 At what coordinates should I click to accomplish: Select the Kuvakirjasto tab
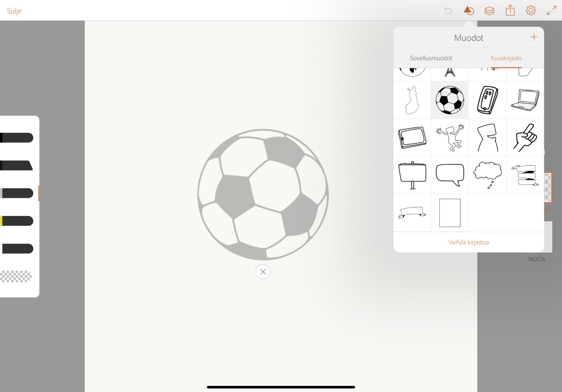click(506, 58)
